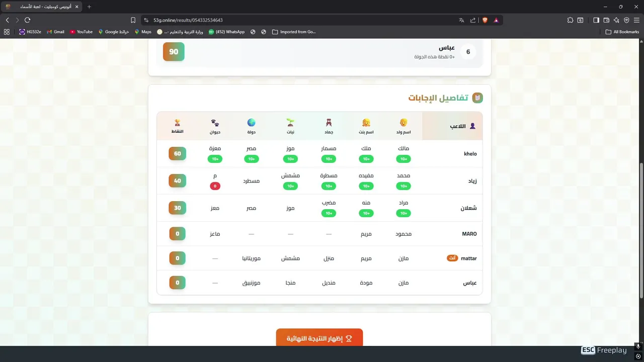Click the 90 score badge for عباس
Screen dimensions: 644x362
pyautogui.click(x=174, y=52)
